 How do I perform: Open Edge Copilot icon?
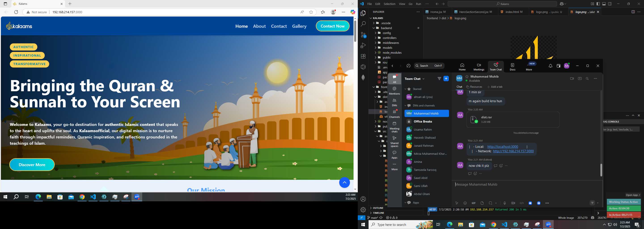[x=352, y=12]
